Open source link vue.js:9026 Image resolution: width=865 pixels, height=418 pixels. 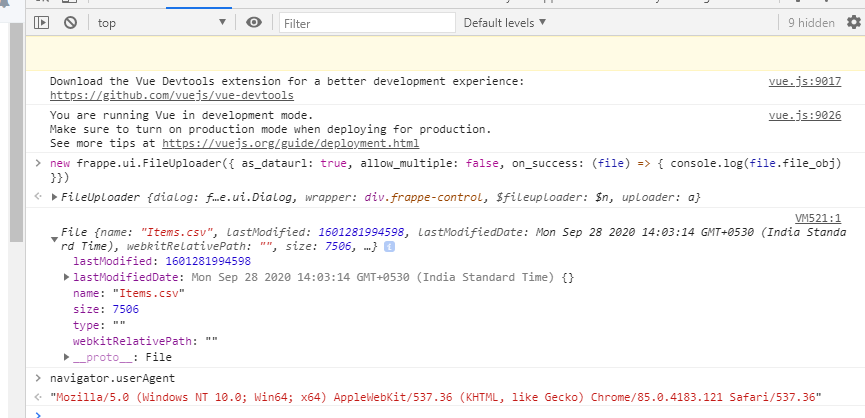(805, 116)
